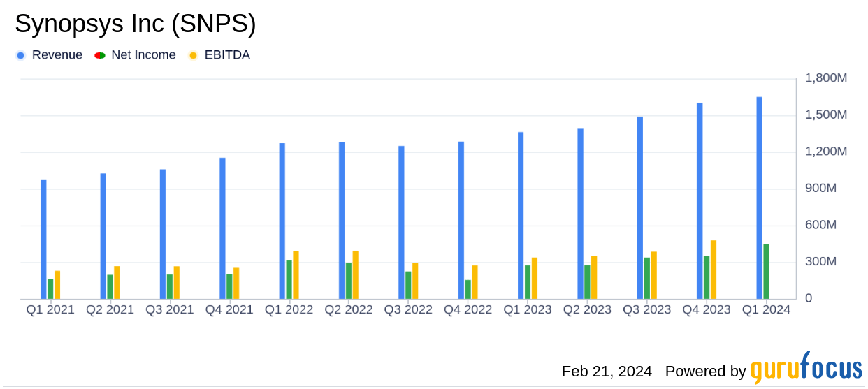Click the Powered by text

(705, 372)
